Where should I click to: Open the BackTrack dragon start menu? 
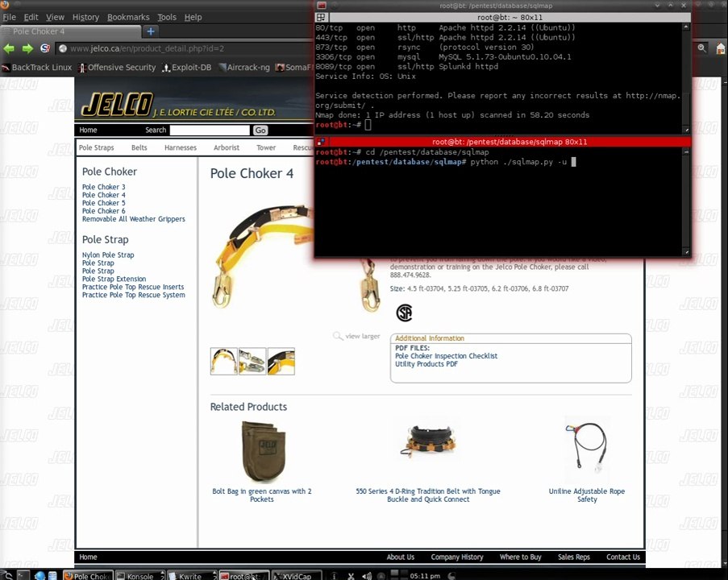(x=6, y=575)
